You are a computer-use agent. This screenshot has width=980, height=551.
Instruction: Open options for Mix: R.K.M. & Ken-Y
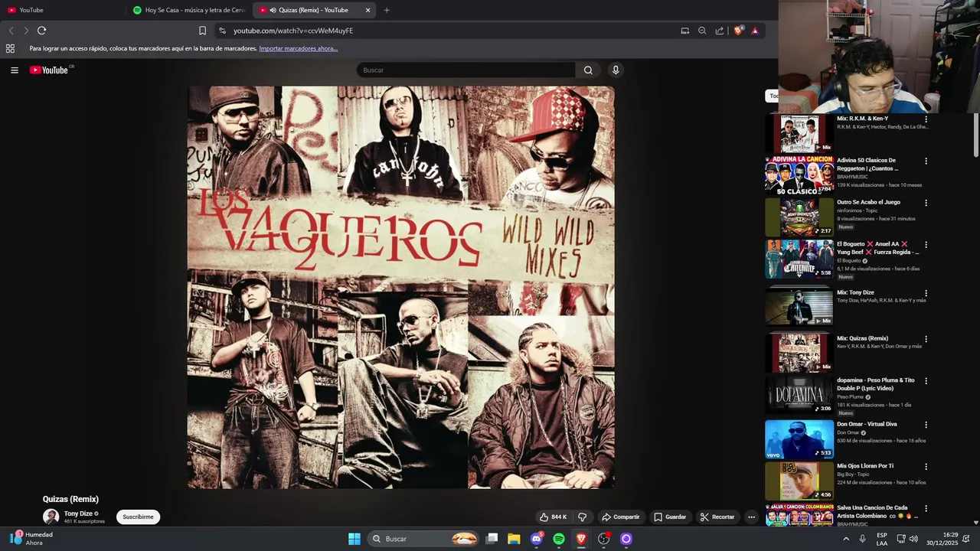pyautogui.click(x=926, y=119)
